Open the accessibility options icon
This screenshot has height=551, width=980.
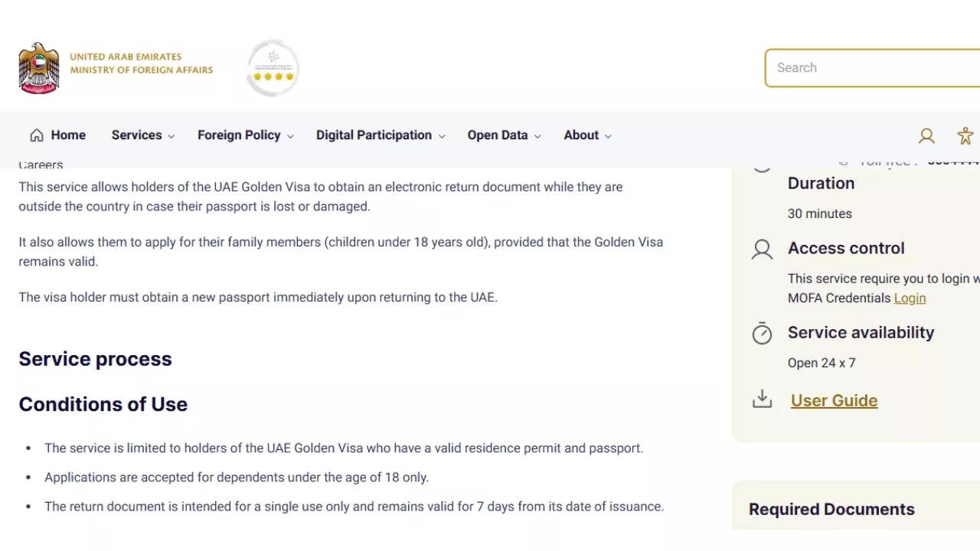[x=965, y=136]
